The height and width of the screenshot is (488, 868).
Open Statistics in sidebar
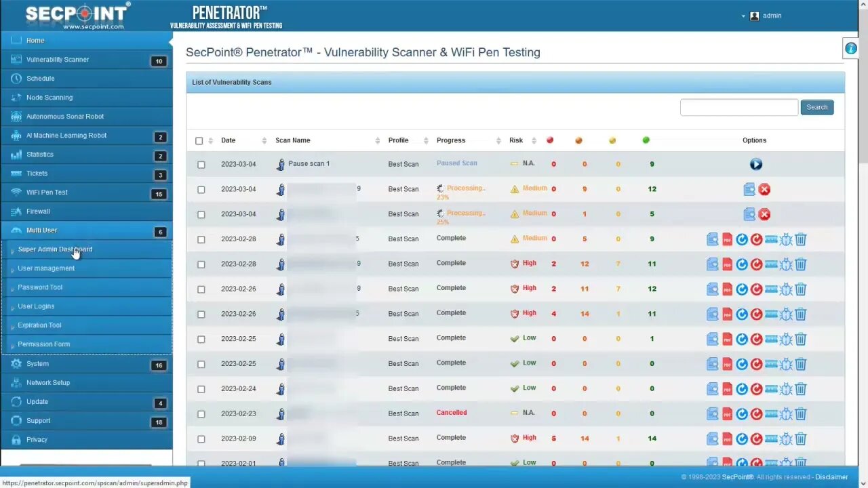point(86,155)
